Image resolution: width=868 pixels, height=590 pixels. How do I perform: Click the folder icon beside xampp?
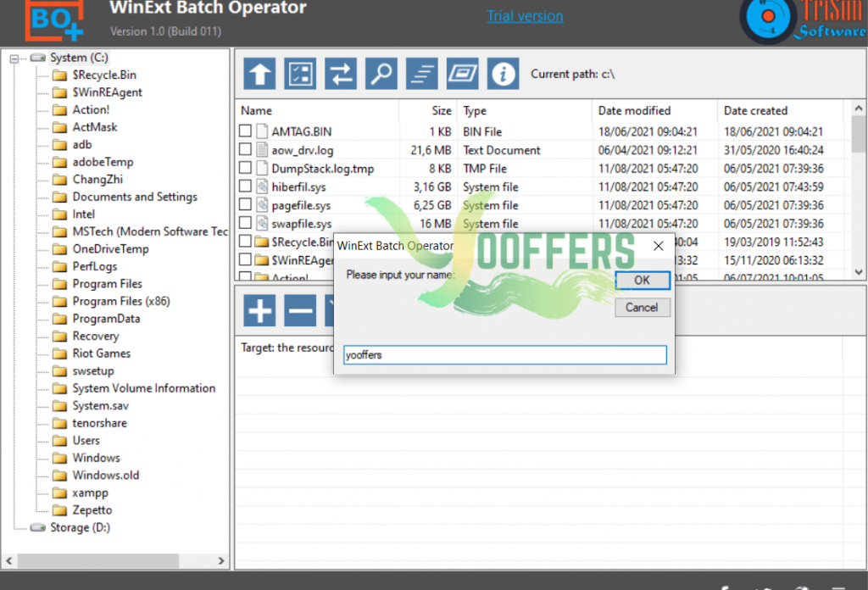point(60,493)
